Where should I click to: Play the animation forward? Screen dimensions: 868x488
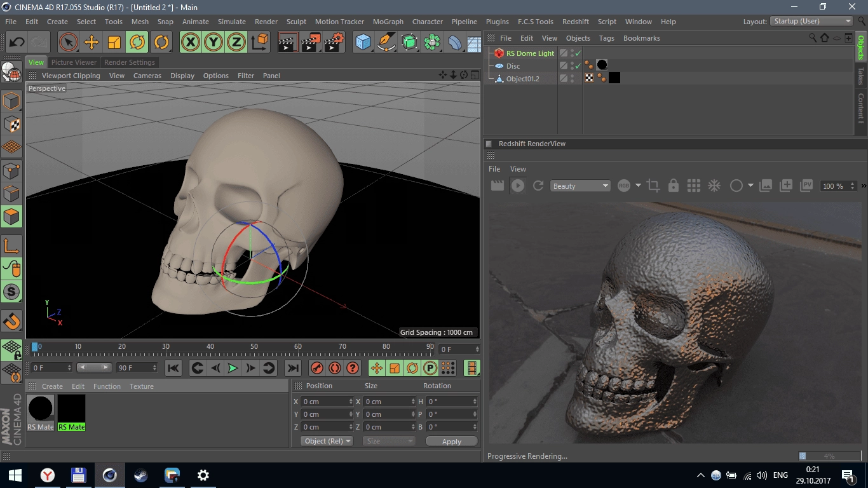click(x=233, y=368)
